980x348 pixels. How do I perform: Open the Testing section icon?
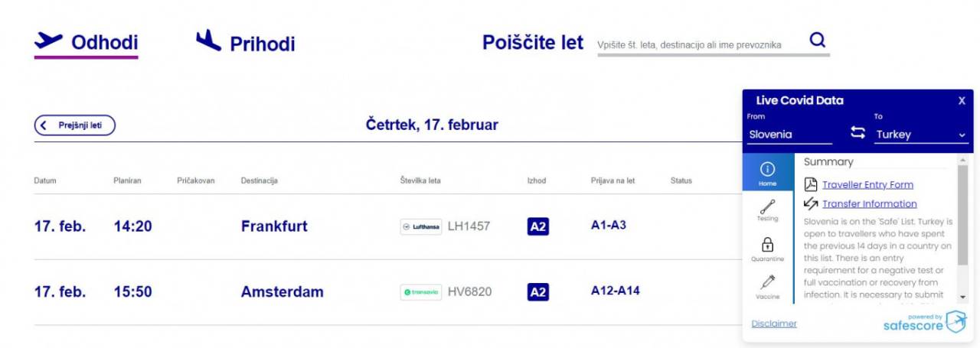tap(767, 210)
